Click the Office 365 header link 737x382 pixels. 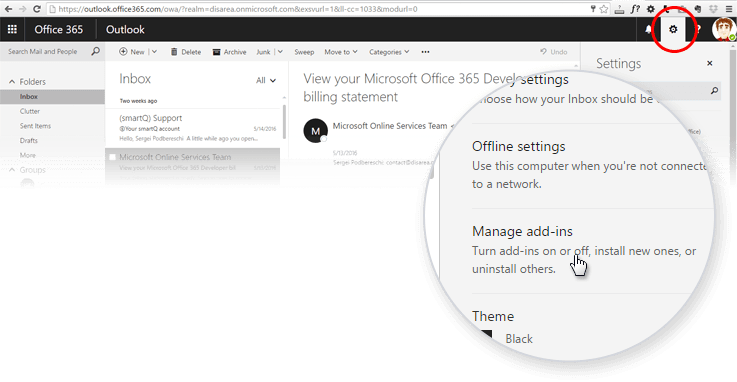[x=58, y=30]
